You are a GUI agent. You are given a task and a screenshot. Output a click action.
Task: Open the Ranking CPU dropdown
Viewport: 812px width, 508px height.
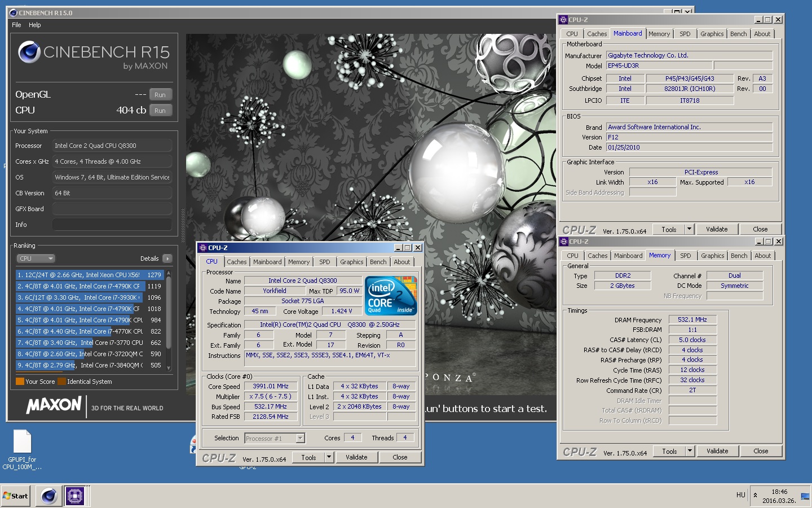(36, 259)
